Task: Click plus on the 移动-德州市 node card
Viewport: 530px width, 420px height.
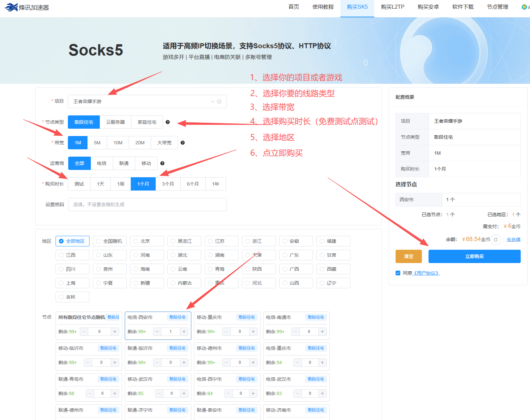Action: pos(253,362)
